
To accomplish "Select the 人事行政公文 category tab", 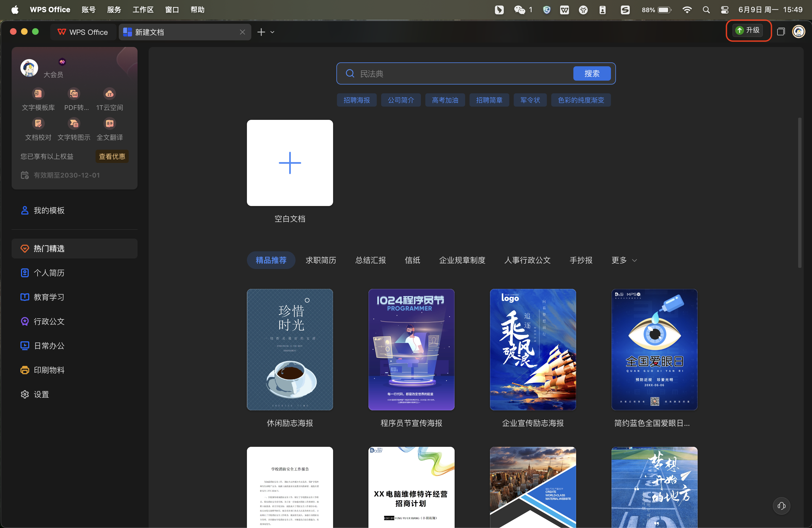I will pyautogui.click(x=527, y=260).
